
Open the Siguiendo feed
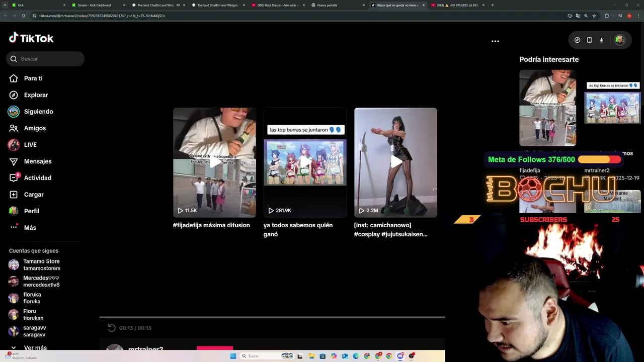point(38,112)
